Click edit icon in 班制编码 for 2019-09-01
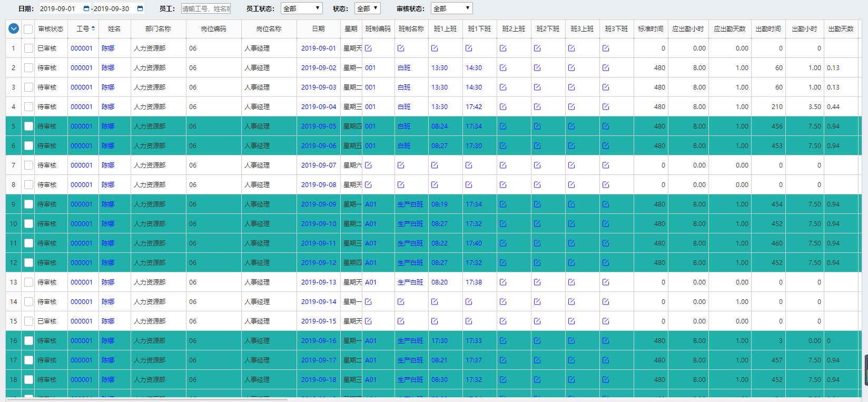This screenshot has height=402, width=868. 368,48
